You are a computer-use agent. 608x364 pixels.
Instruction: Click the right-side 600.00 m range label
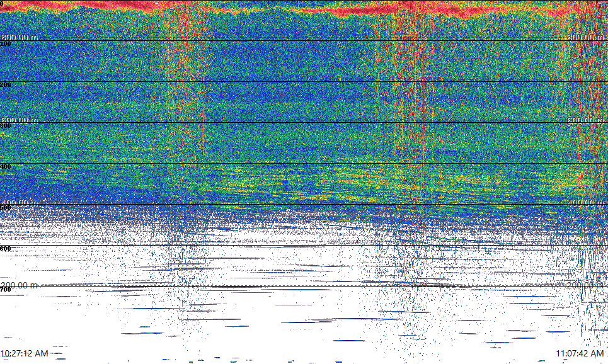[585, 120]
